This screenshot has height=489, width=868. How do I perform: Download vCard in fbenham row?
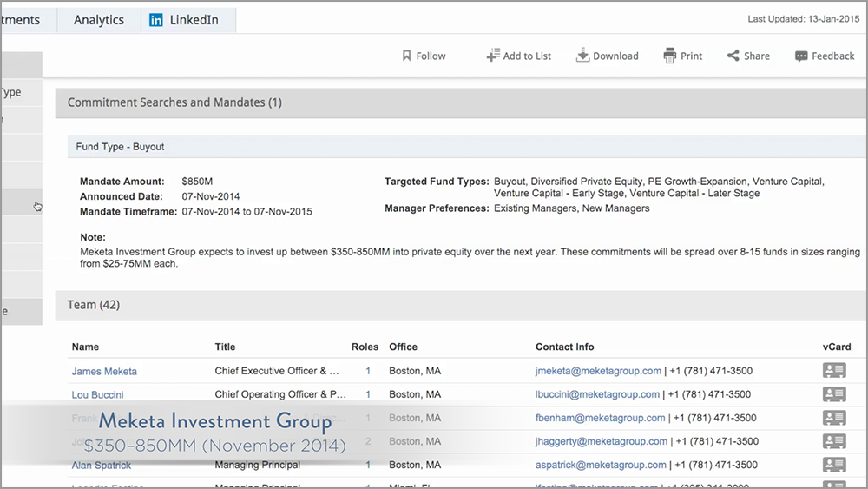(x=834, y=418)
